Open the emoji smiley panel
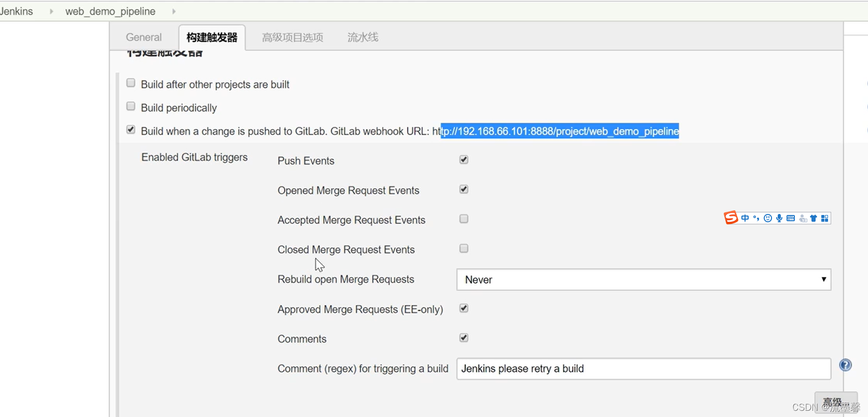 click(x=768, y=218)
